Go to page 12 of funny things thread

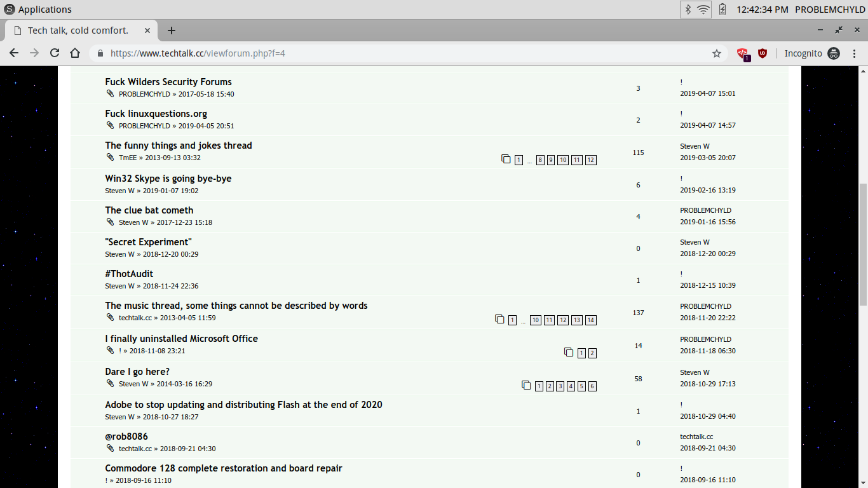(591, 160)
